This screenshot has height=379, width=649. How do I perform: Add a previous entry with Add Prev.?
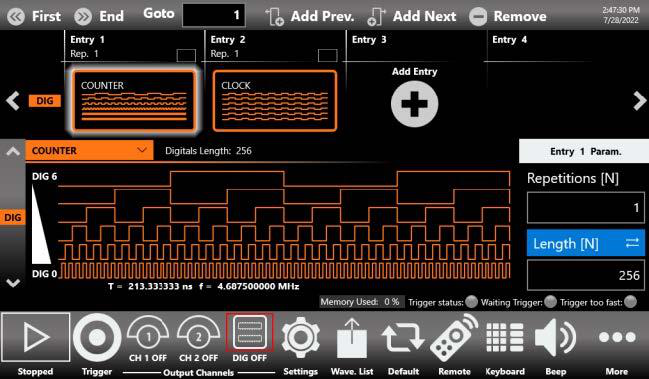click(x=310, y=17)
